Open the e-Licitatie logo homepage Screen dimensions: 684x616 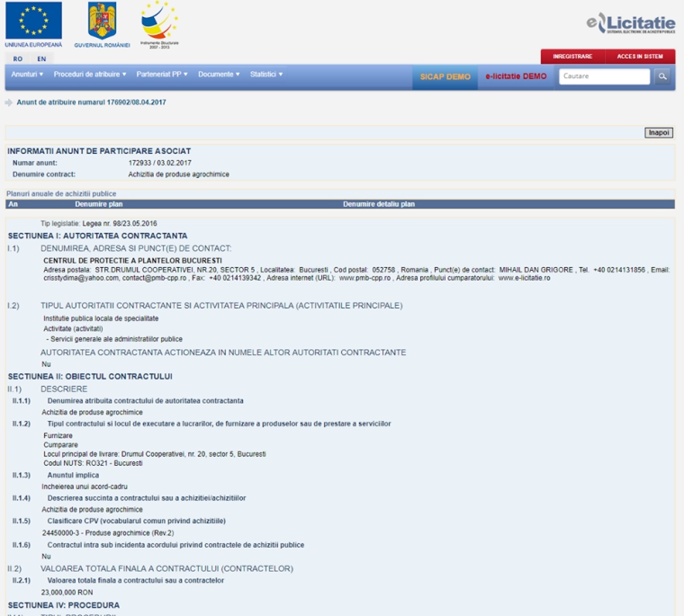631,22
